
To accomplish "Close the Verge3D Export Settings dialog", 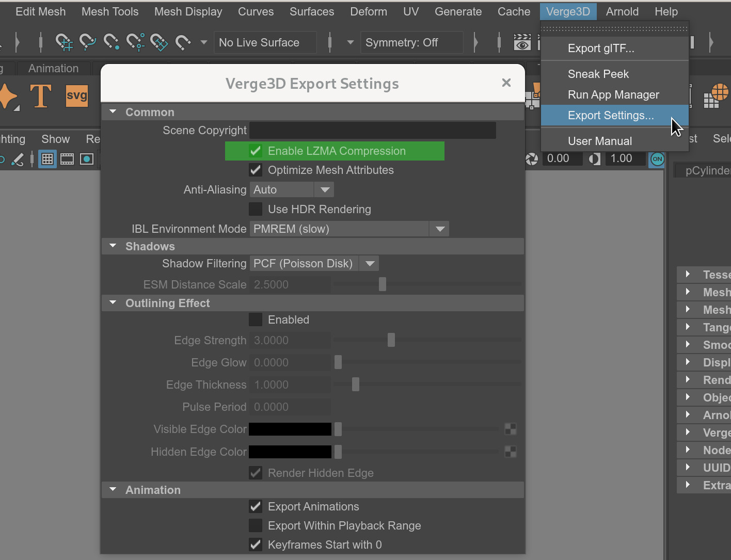I will click(506, 83).
